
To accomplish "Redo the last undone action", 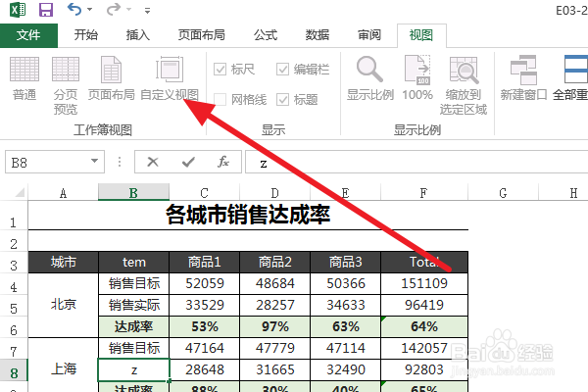I will point(114,9).
